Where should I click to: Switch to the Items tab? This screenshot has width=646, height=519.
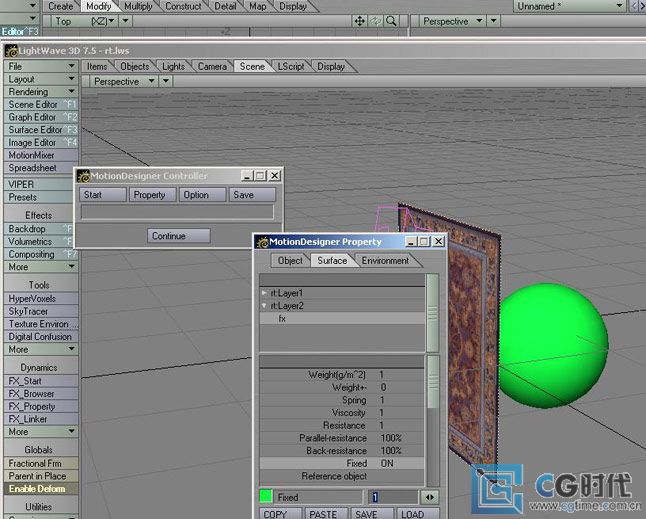point(97,66)
